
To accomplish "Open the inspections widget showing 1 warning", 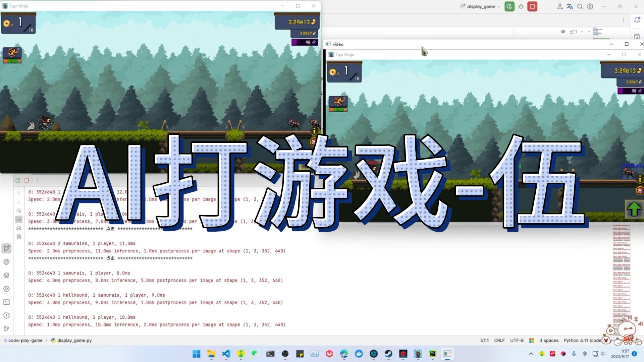I will [x=573, y=32].
